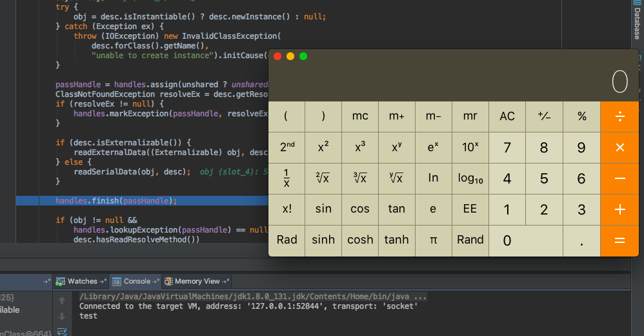Click digit 6 on calculator
644x336 pixels.
tap(581, 178)
